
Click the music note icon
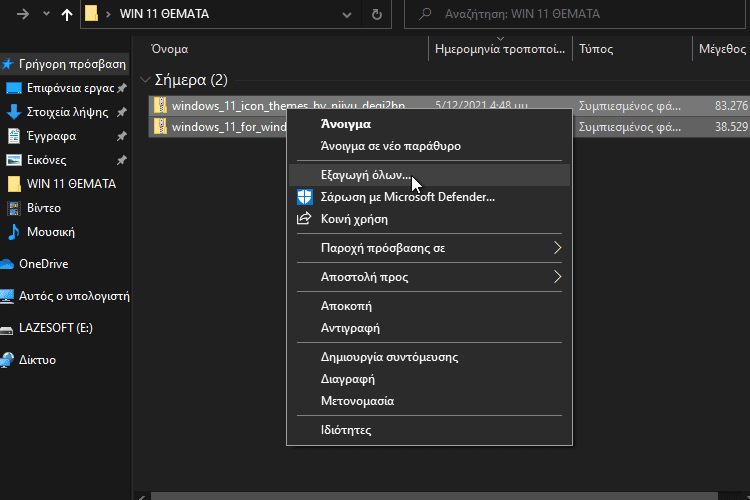[x=14, y=232]
